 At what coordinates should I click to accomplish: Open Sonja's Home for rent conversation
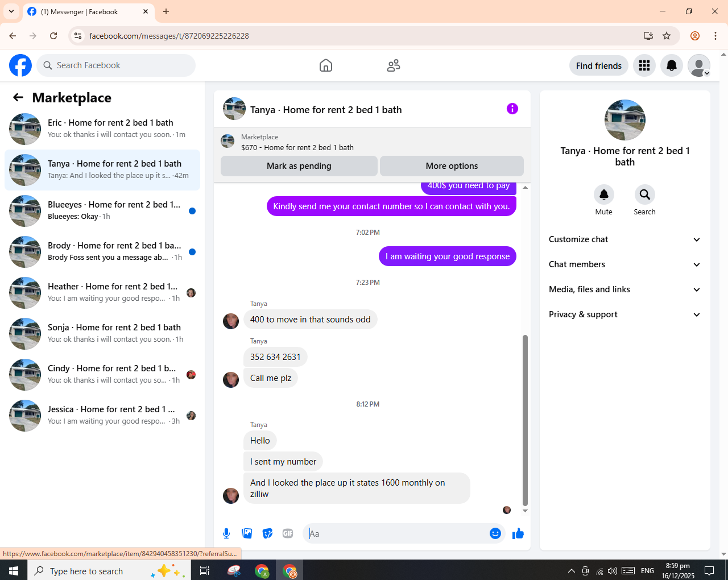pyautogui.click(x=102, y=334)
